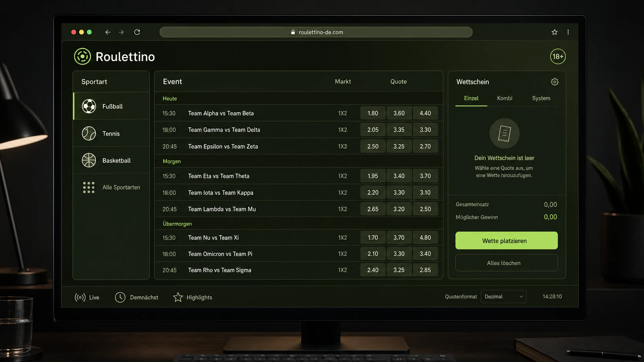Open the Alle Sportarten grid icon

tap(89, 187)
